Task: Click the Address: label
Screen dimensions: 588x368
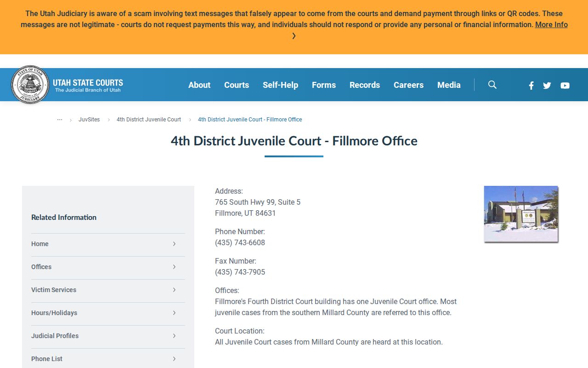Action: tap(229, 191)
